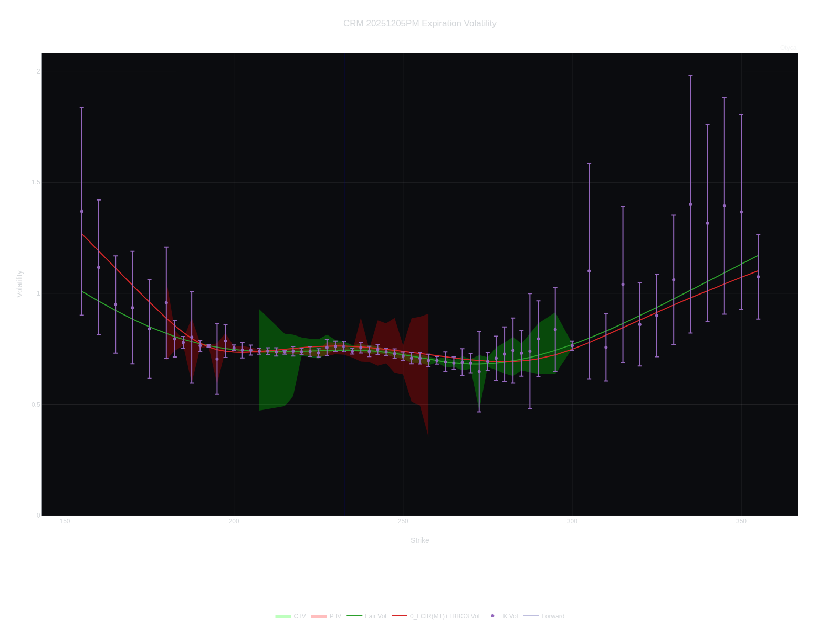
Task: Click the Fair Vol green line legend symbol
Action: (355, 616)
